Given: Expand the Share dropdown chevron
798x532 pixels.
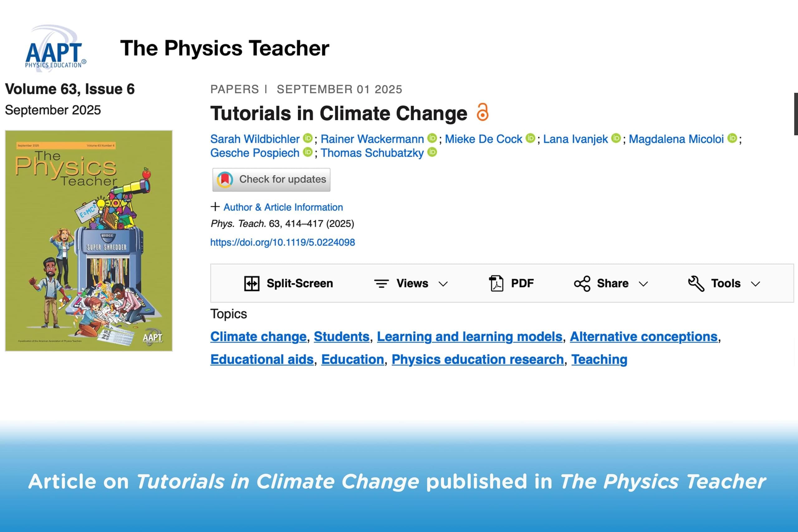Looking at the screenshot, I should click(x=643, y=284).
